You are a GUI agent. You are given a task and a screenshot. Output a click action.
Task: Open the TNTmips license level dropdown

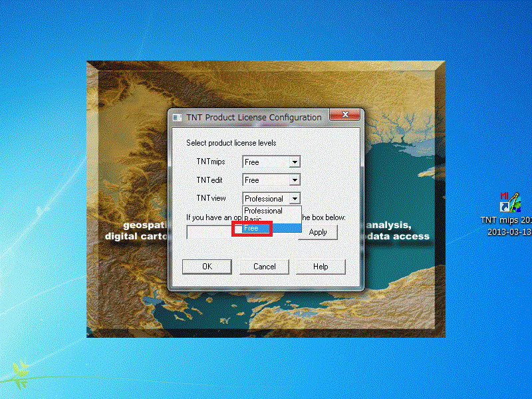click(295, 162)
